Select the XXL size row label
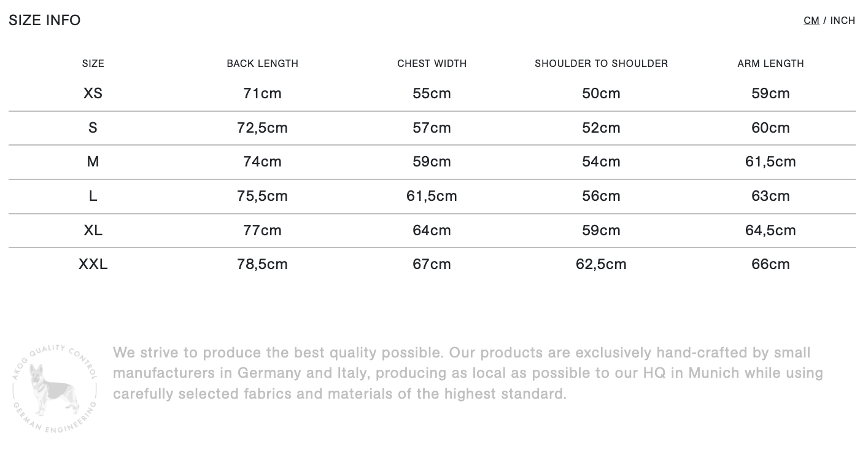 click(x=93, y=264)
